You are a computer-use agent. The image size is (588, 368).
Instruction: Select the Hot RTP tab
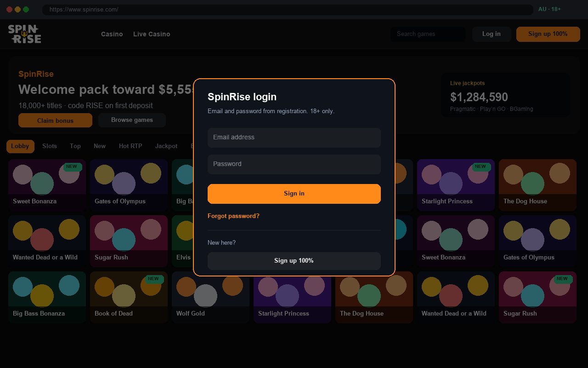point(130,146)
